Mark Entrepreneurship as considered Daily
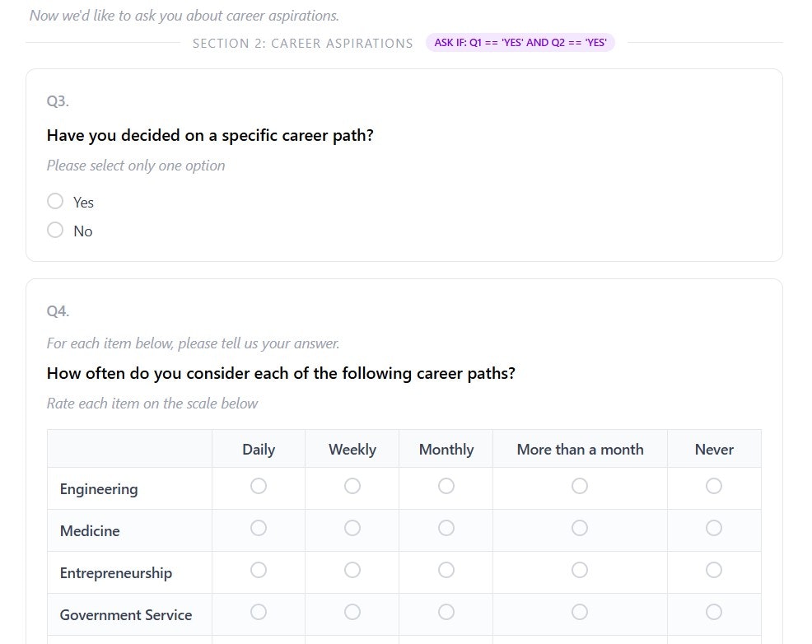The image size is (812, 644). click(x=258, y=570)
